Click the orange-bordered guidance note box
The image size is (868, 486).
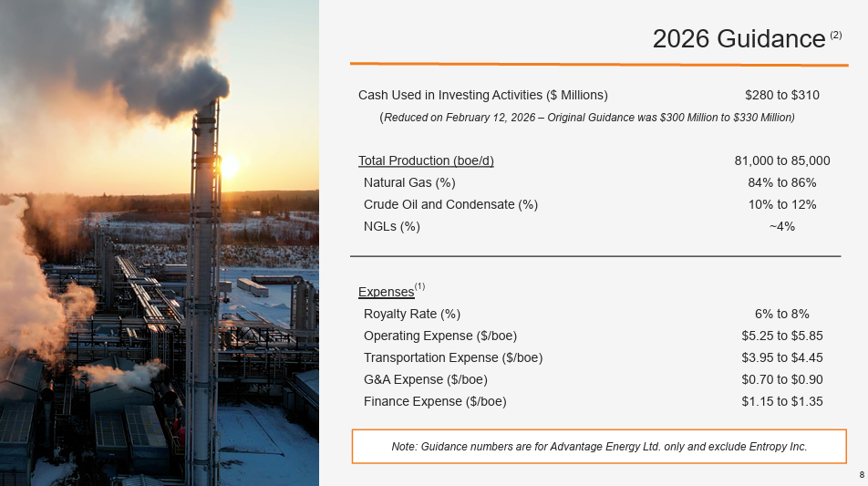coord(599,447)
